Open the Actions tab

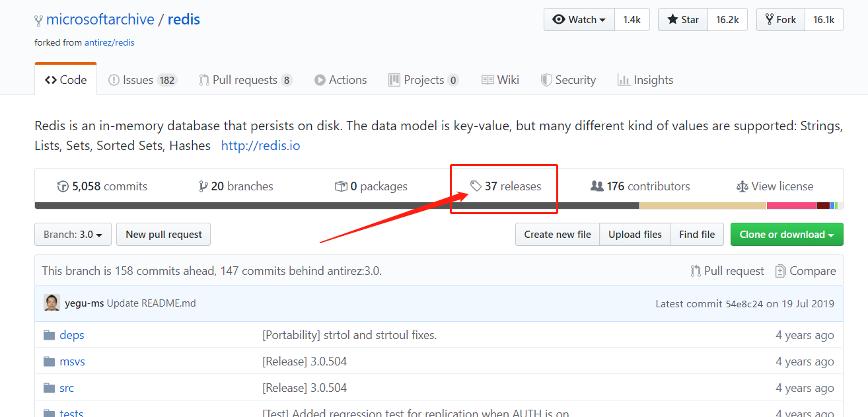tap(340, 80)
